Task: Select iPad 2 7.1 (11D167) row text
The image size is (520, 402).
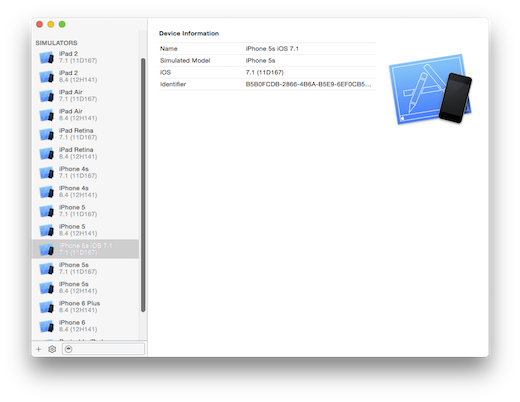Action: (78, 57)
